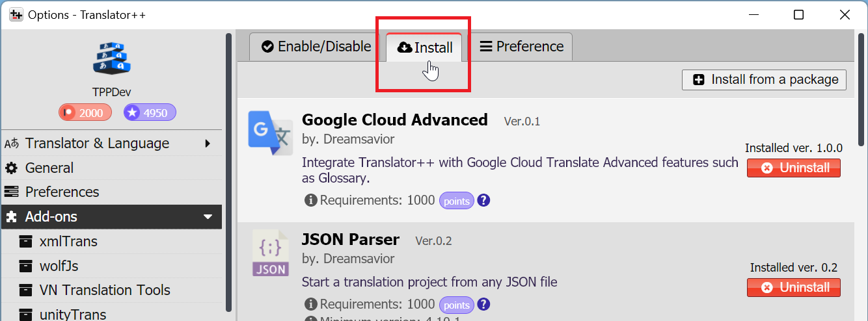Open help for JSON Parser requirement points
868x321 pixels.
483,304
